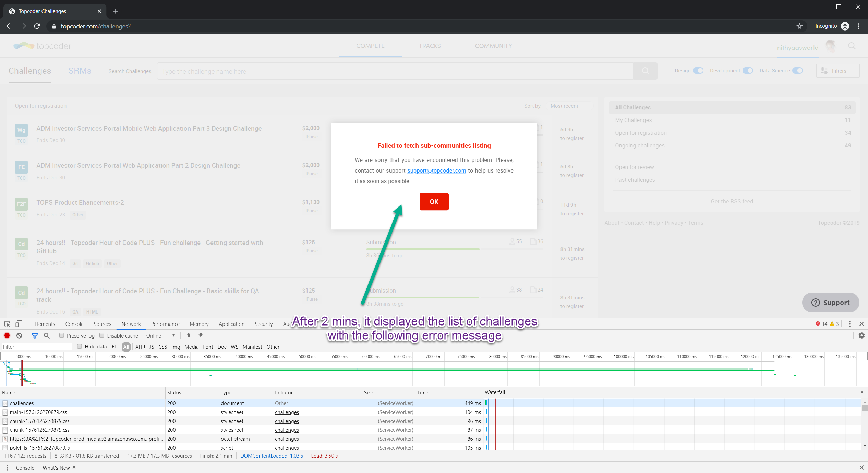Viewport: 868px width, 473px height.
Task: Click the red record network log icon
Action: [x=7, y=335]
